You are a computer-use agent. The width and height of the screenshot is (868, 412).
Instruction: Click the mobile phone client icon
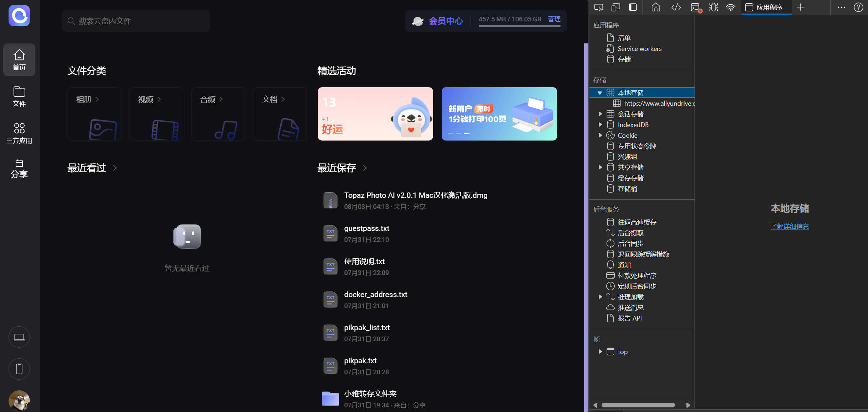[x=19, y=369]
